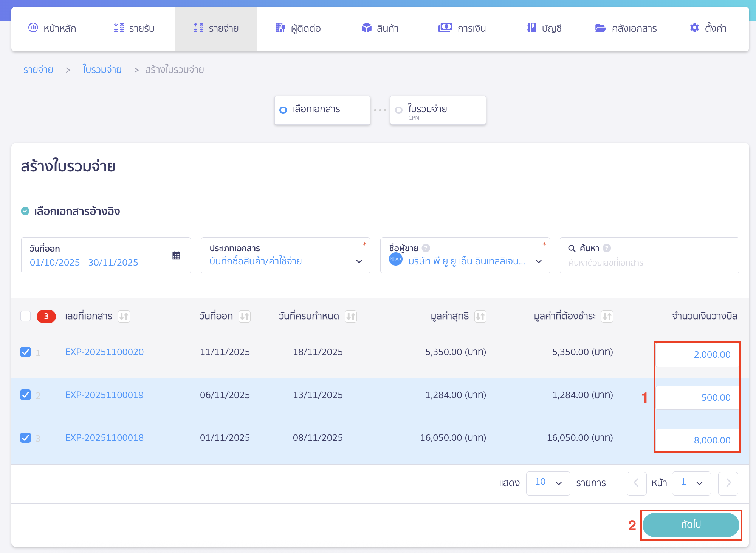
Task: Sort by issue date column icon
Action: (x=245, y=316)
